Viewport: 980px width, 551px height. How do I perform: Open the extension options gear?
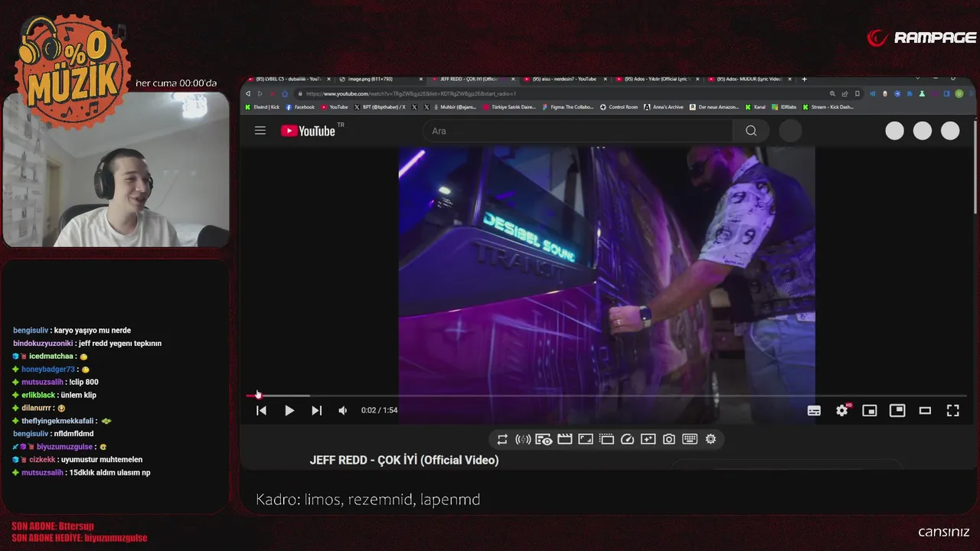click(710, 439)
